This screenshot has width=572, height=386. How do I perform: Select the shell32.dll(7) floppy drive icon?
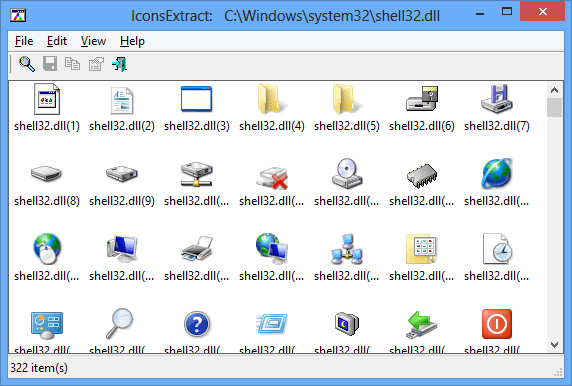[496, 99]
